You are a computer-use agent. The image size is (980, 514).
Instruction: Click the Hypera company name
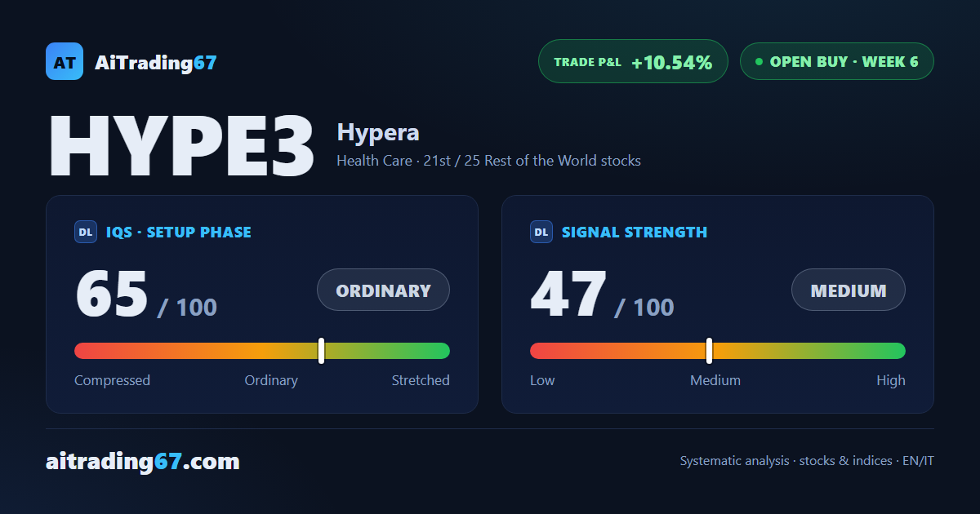coord(378,132)
